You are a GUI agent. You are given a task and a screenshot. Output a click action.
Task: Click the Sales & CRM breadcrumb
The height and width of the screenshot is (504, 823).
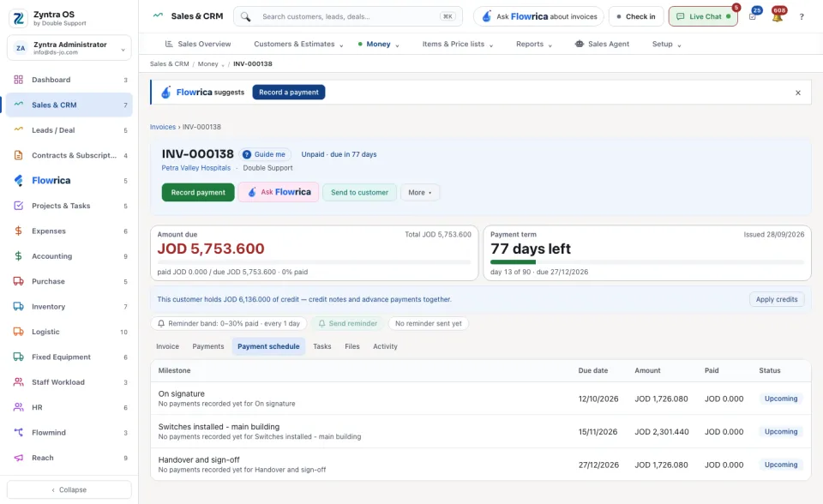pos(169,64)
